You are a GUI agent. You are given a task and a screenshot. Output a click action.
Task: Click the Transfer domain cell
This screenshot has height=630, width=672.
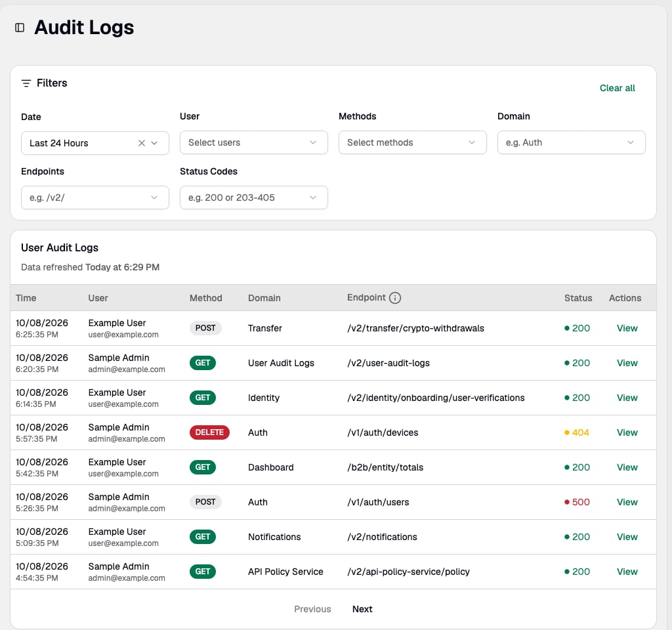click(265, 328)
